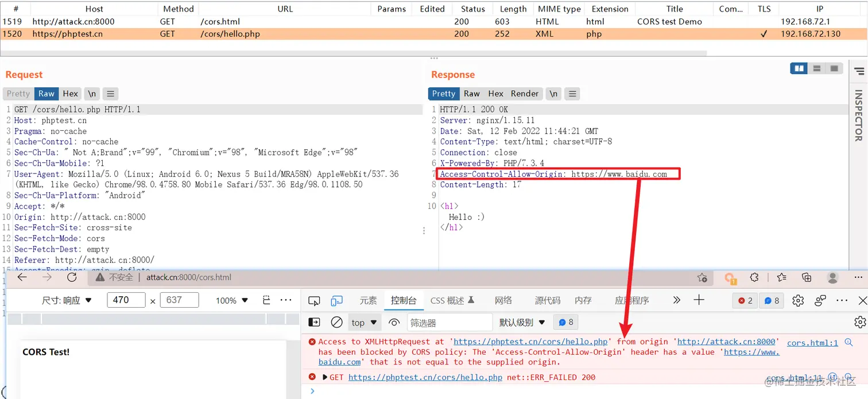Sort by the Status column header
Screen dimensions: 868x399
[x=472, y=9]
